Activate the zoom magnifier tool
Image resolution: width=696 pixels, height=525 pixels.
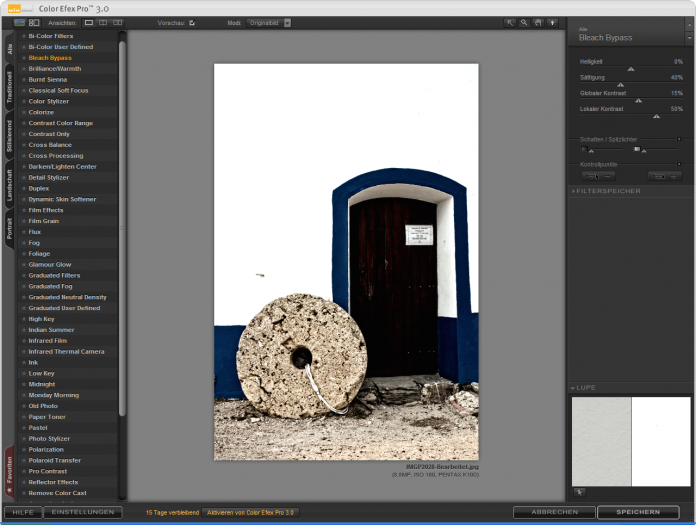(x=525, y=22)
